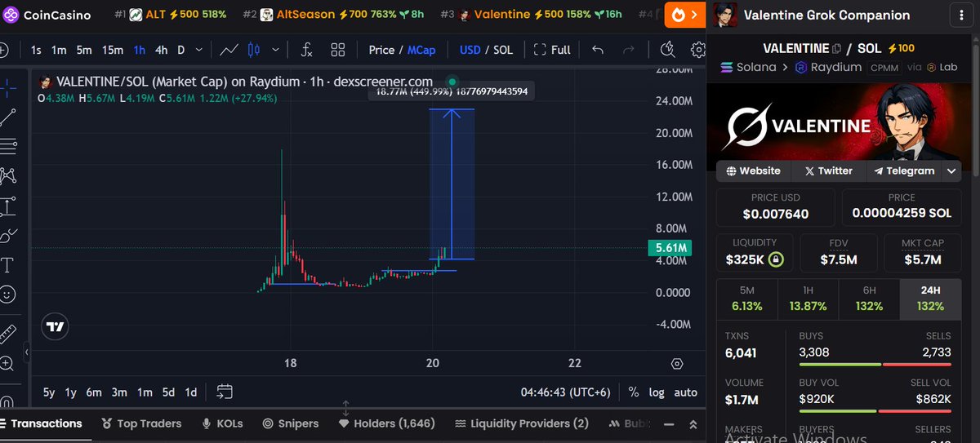980x443 pixels.
Task: Click the candlestick chart style icon
Action: [253, 50]
